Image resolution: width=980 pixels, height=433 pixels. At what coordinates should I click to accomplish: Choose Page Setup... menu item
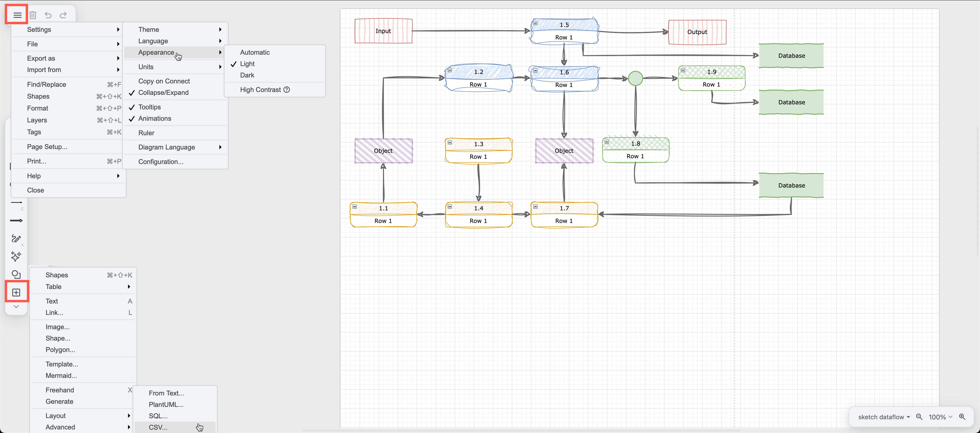coord(69,146)
